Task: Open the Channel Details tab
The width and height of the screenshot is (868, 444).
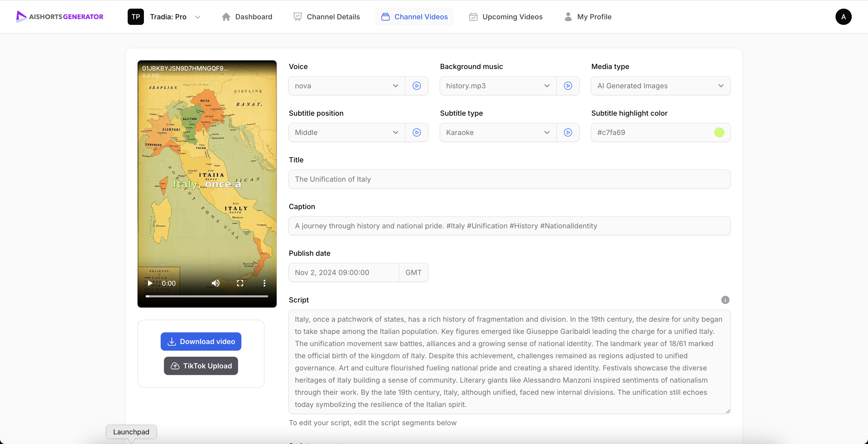Action: (326, 17)
